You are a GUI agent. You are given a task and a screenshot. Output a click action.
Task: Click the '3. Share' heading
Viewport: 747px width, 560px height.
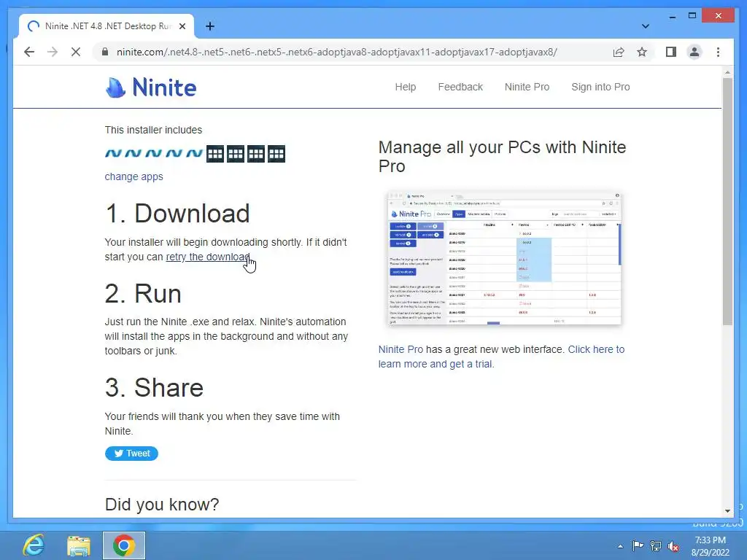(x=154, y=388)
